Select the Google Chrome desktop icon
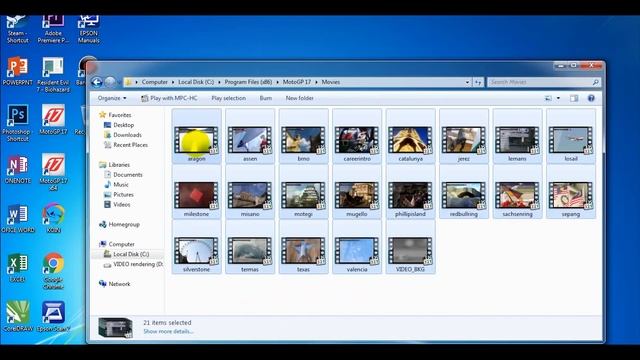The height and width of the screenshot is (360, 640). [x=53, y=271]
